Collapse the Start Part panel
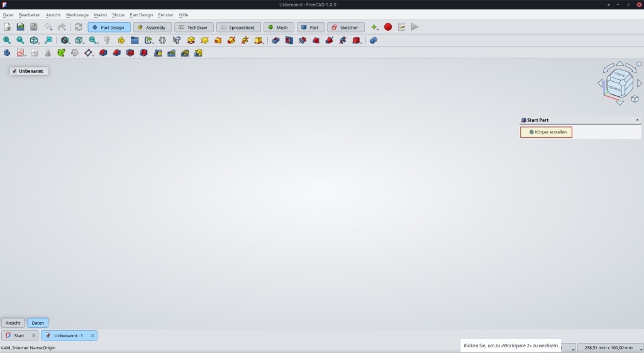The height and width of the screenshot is (353, 644). [x=637, y=120]
